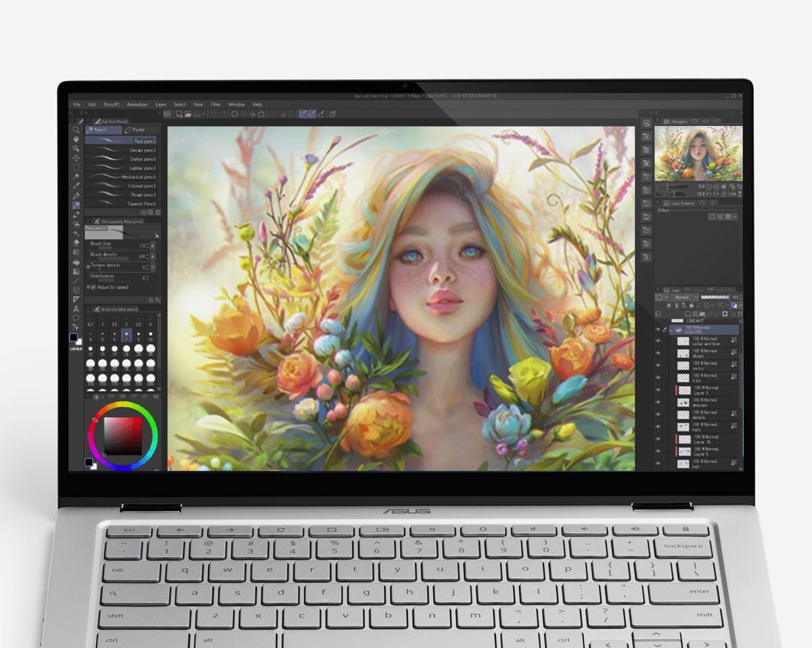The height and width of the screenshot is (648, 812).
Task: Select the Pen tool above the Pencil tool
Action: [76, 196]
